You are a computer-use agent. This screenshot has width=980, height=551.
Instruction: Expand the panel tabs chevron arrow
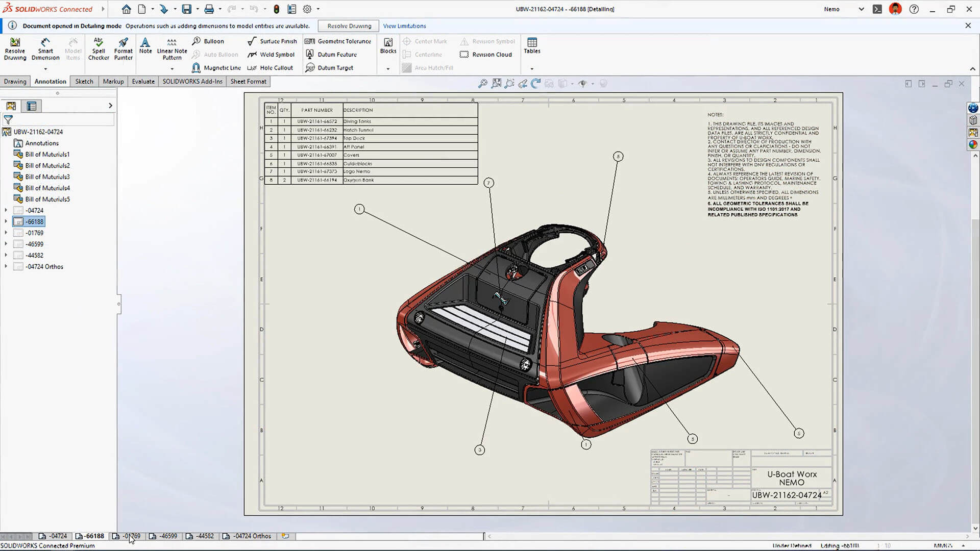click(110, 106)
